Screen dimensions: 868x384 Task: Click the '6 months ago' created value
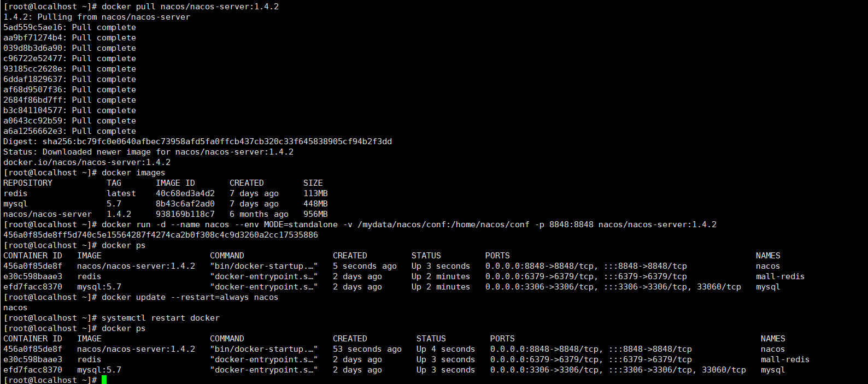coord(259,214)
